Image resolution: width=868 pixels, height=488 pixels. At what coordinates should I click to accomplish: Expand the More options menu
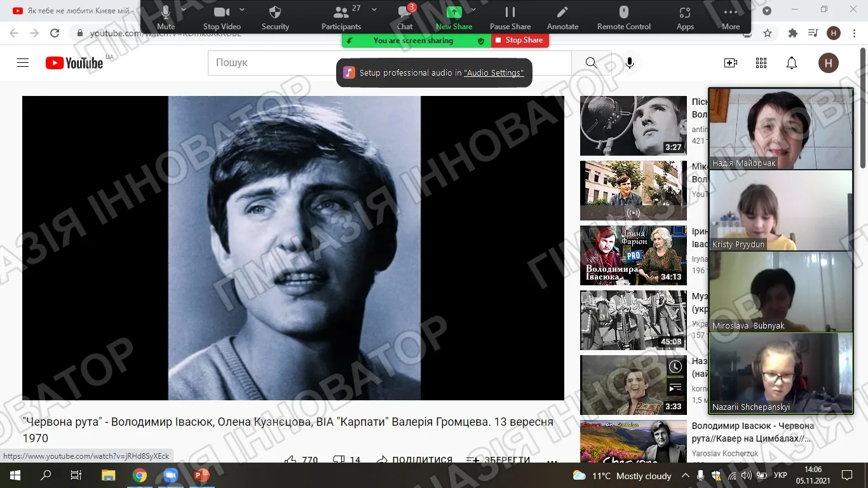click(x=731, y=17)
